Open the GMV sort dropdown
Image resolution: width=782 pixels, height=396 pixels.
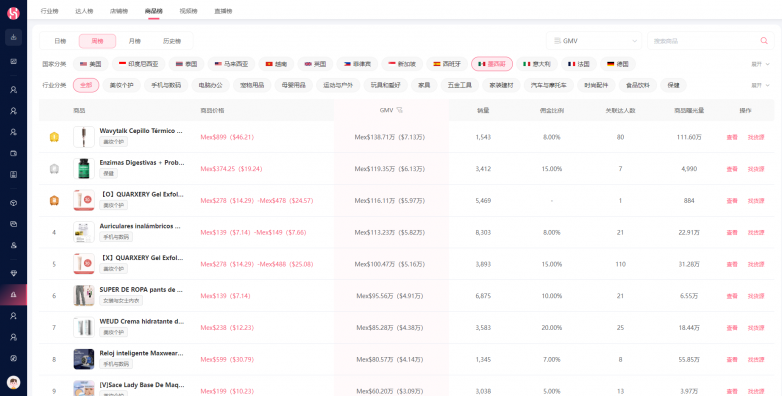[594, 41]
